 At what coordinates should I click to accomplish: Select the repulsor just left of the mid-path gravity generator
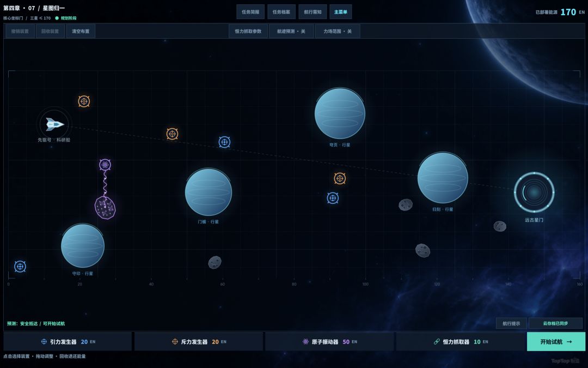click(x=172, y=134)
